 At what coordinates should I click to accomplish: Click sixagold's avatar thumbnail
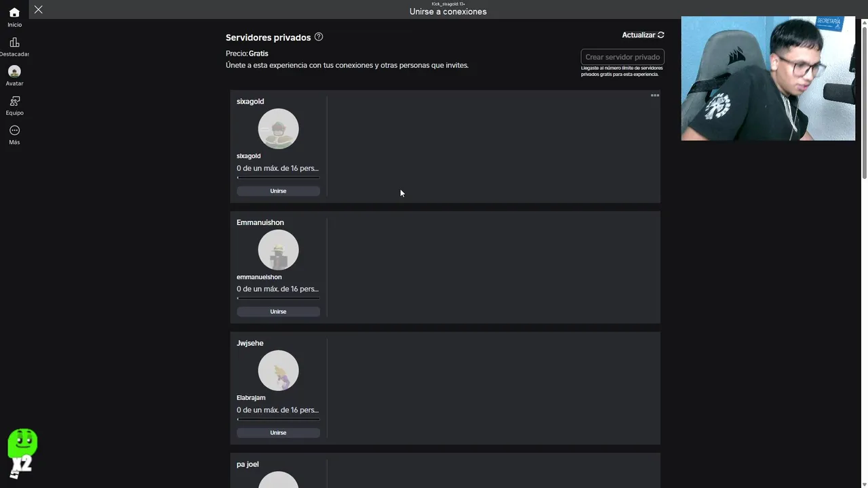coord(278,129)
